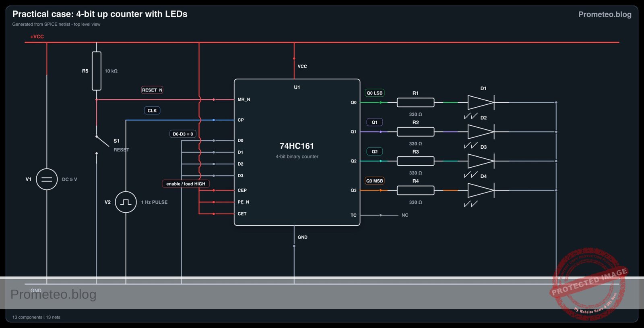Image resolution: width=644 pixels, height=328 pixels.
Task: Click the GND pin label below U1
Action: click(x=303, y=237)
